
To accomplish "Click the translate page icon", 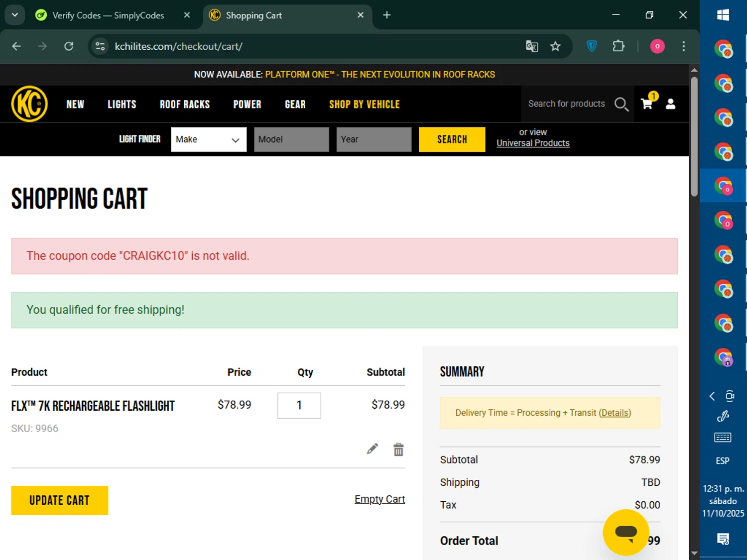I will tap(532, 46).
